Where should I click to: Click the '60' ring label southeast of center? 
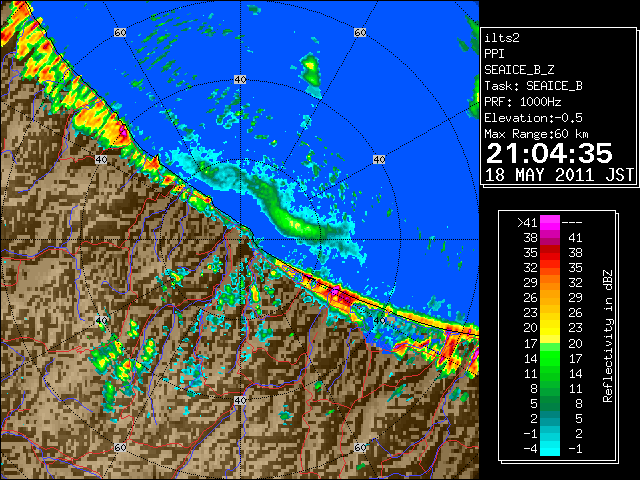pos(360,448)
